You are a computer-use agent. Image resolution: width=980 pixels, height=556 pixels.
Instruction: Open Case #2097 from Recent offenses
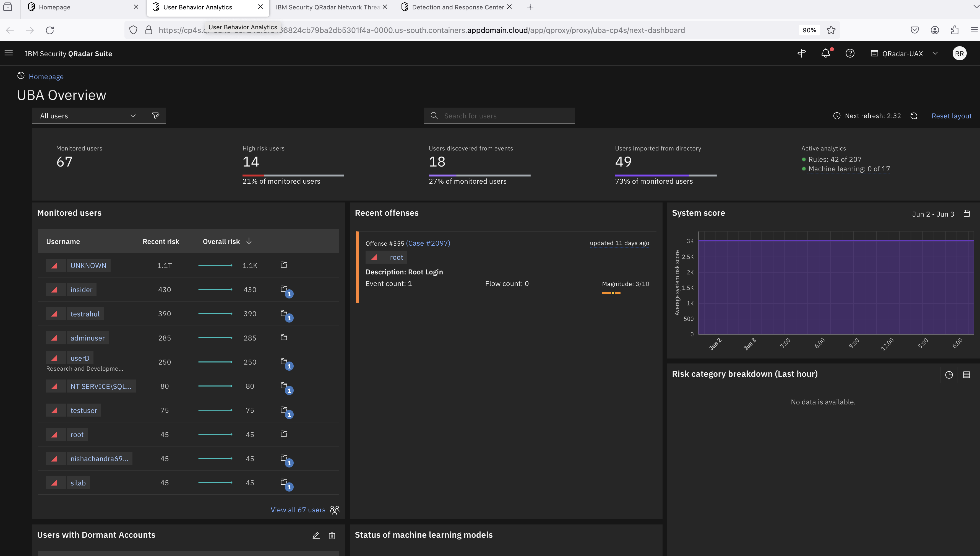pos(428,243)
